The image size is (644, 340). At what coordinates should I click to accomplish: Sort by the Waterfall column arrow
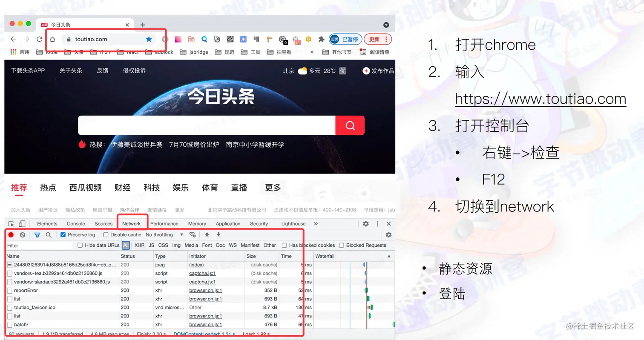pyautogui.click(x=389, y=256)
